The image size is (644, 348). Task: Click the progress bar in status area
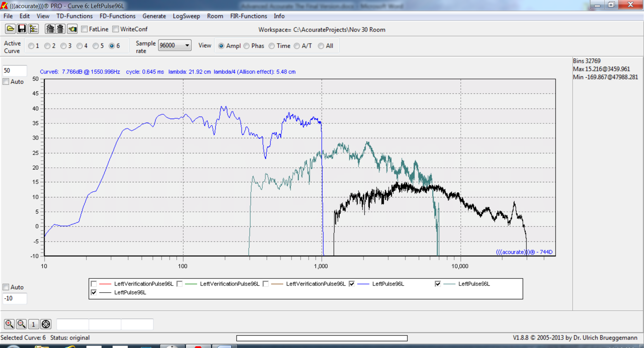(322, 338)
